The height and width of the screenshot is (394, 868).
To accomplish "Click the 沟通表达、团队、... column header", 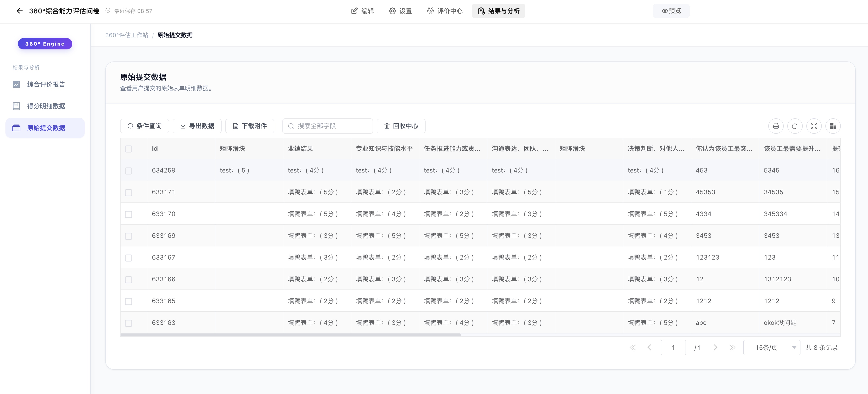I will [521, 149].
